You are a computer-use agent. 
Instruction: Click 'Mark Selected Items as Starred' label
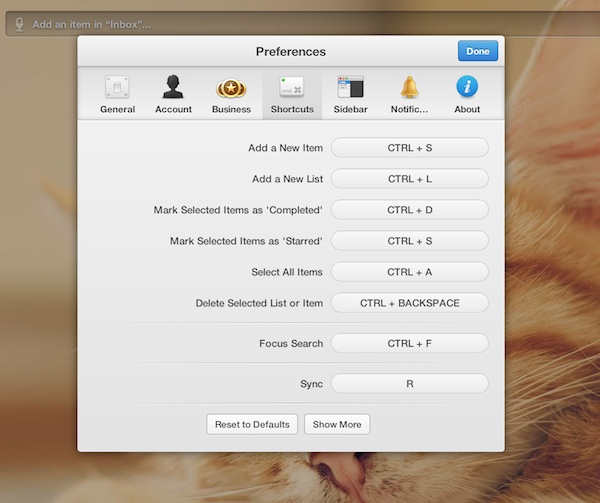(246, 241)
